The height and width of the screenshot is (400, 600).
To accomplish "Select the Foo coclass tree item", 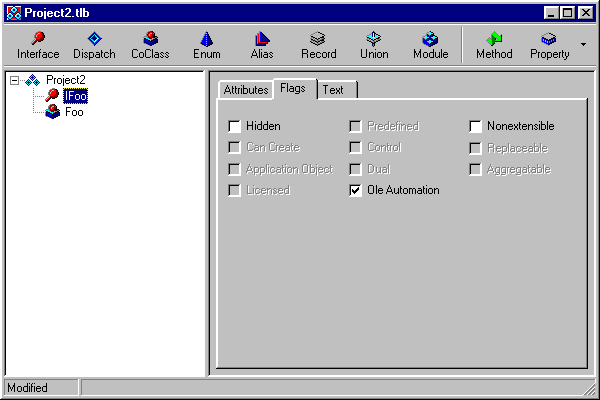I will [x=74, y=112].
